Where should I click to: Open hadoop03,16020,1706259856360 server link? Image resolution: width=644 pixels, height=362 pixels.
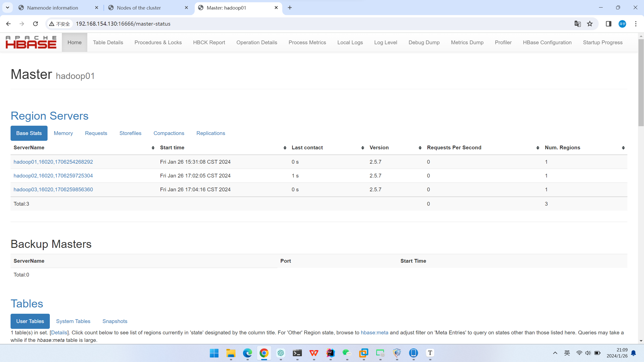53,190
